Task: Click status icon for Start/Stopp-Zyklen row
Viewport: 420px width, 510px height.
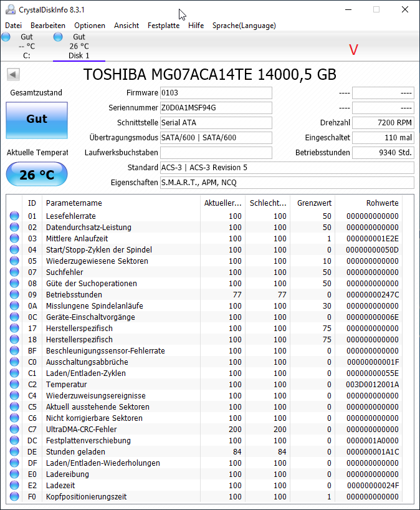Action: [x=14, y=249]
